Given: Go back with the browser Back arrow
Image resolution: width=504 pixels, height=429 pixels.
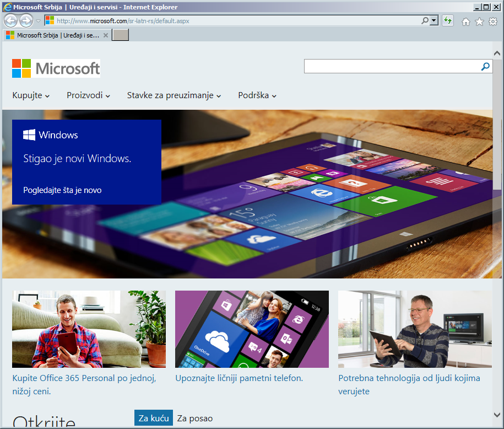Looking at the screenshot, I should click(x=10, y=21).
